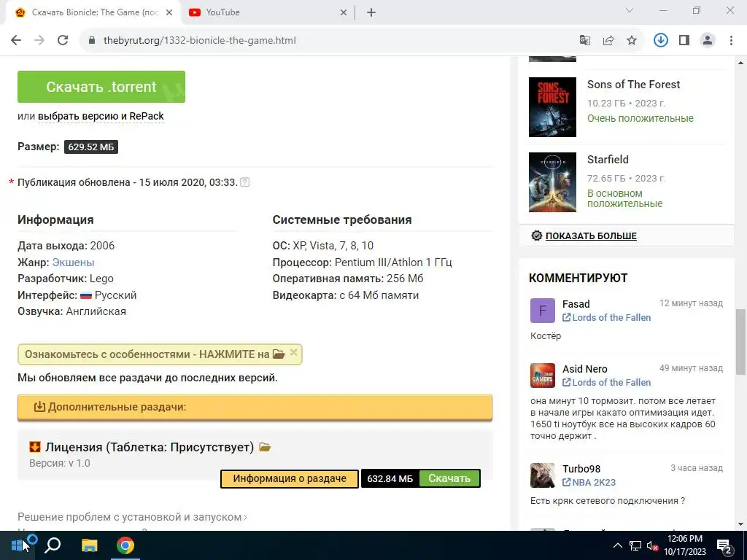
Task: Click the 629.52 МБ size badge
Action: [x=91, y=147]
